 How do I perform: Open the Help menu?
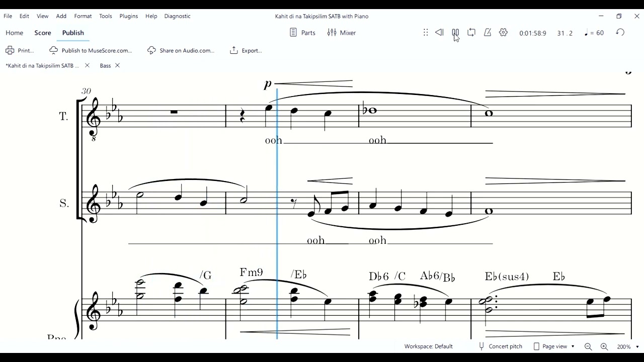click(x=151, y=16)
